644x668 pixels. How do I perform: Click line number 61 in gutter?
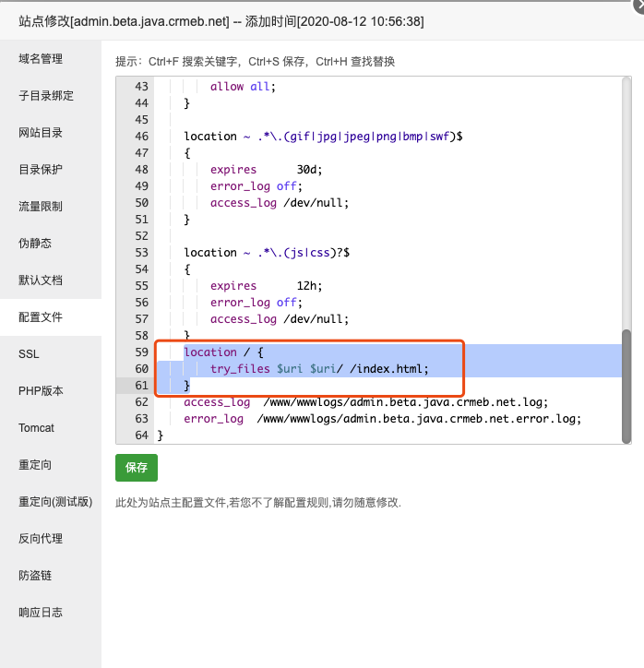(141, 386)
